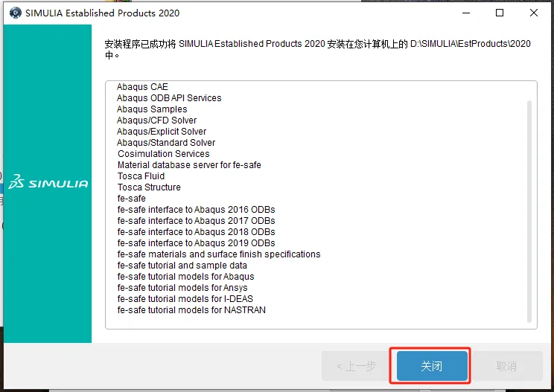Select the 'Tosca Fluid' entry

tap(141, 176)
